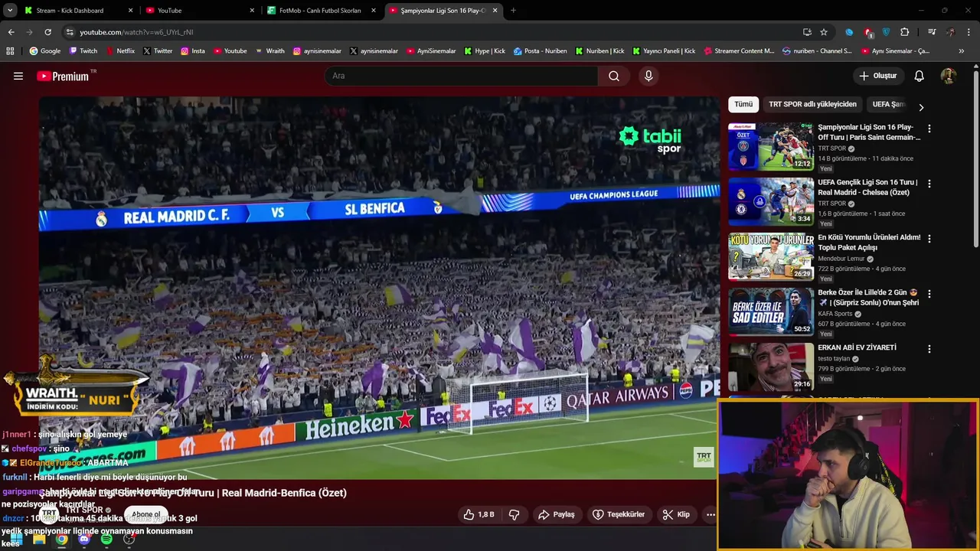Show next filter chips with arrow

921,107
